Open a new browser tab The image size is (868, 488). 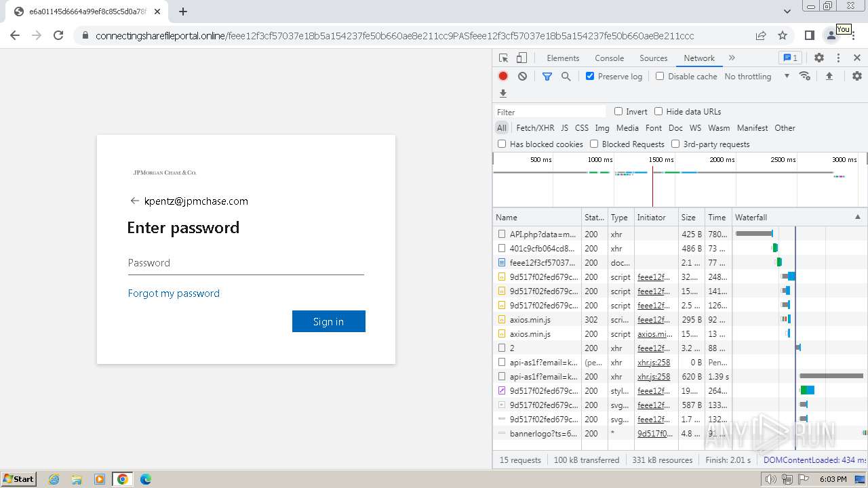[183, 12]
